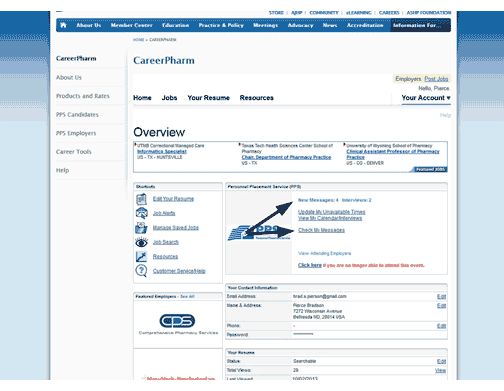Switch to the Your Resume tab
Viewport: 504px width, 391px height.
[x=208, y=98]
